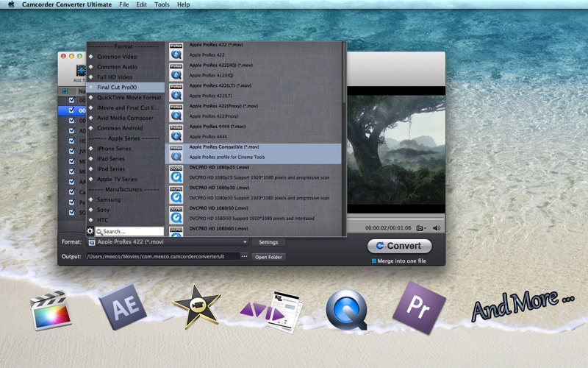Click the Add file toolbar icon

pyautogui.click(x=81, y=71)
